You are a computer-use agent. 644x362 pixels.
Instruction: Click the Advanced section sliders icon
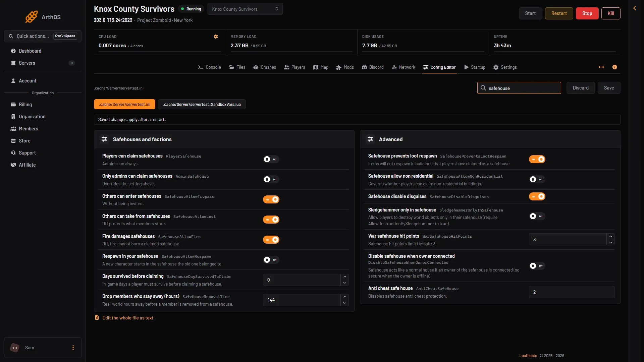pyautogui.click(x=370, y=139)
